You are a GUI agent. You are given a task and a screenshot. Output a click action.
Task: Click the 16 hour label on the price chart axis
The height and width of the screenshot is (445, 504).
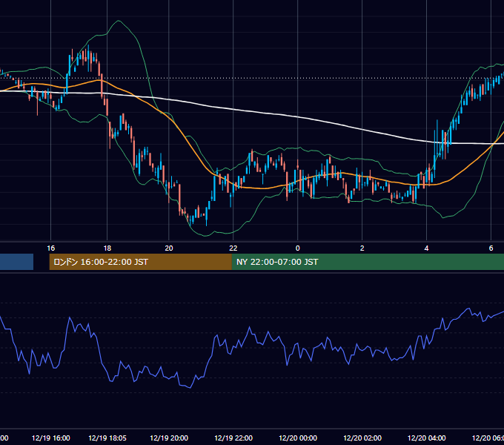51,248
